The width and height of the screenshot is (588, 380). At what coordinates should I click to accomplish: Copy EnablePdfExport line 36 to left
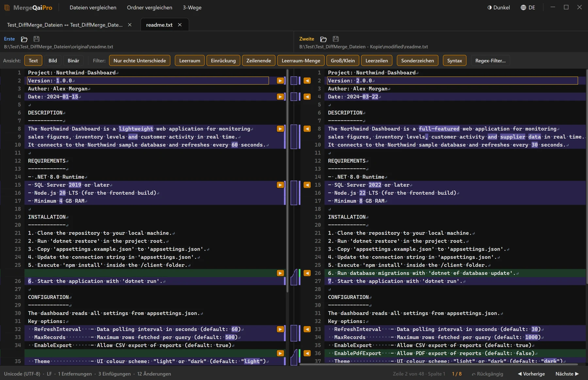(307, 353)
